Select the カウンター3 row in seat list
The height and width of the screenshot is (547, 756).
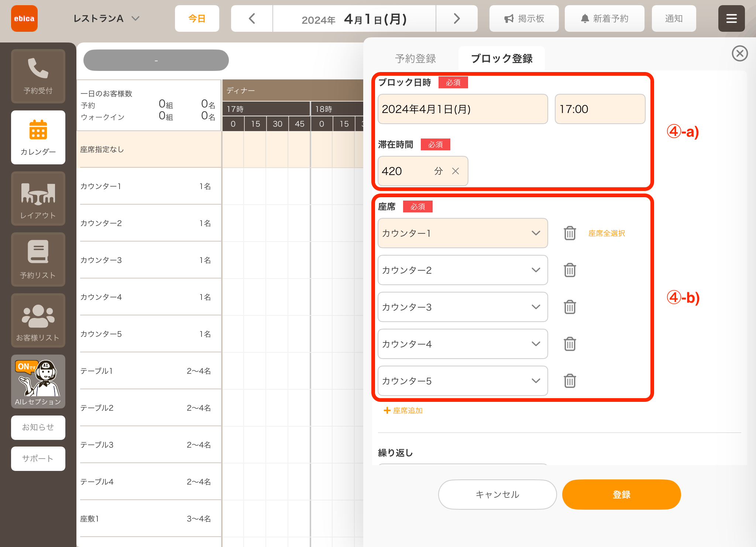[x=149, y=260]
